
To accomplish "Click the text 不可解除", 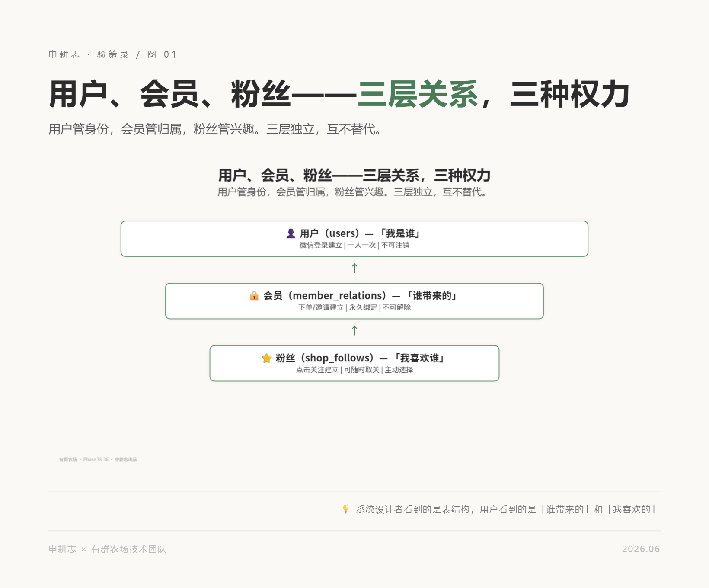I will [396, 307].
